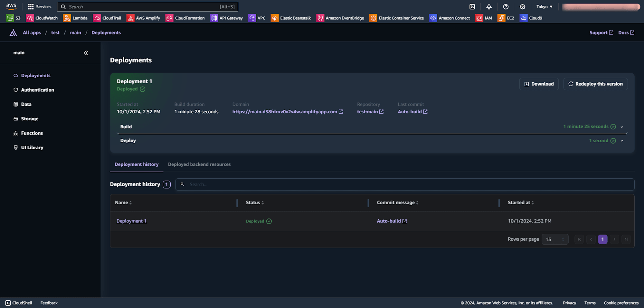Expand the Deploy step details
Image resolution: width=644 pixels, height=308 pixels.
(x=622, y=141)
